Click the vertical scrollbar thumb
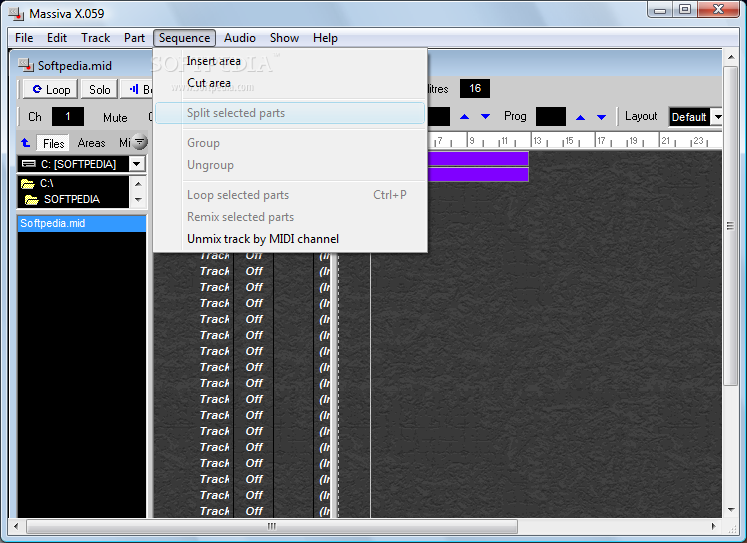The image size is (747, 543). pyautogui.click(x=730, y=226)
